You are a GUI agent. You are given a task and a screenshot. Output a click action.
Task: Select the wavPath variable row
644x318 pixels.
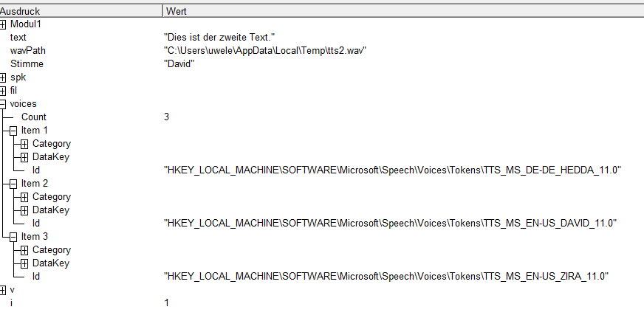(x=322, y=51)
